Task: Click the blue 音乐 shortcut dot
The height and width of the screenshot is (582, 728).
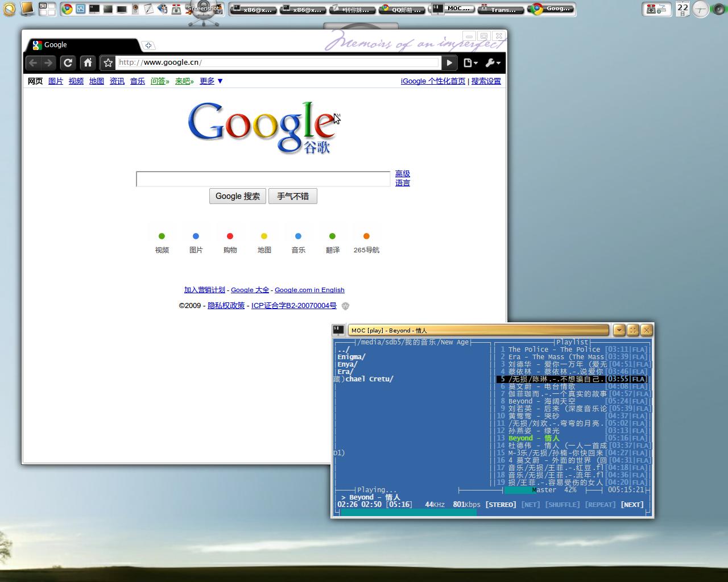Action: click(298, 236)
